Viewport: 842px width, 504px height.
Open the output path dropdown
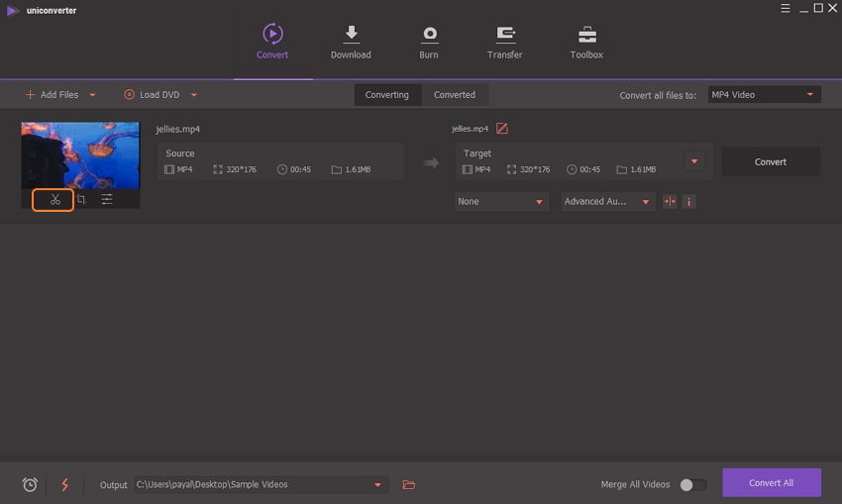(x=377, y=484)
